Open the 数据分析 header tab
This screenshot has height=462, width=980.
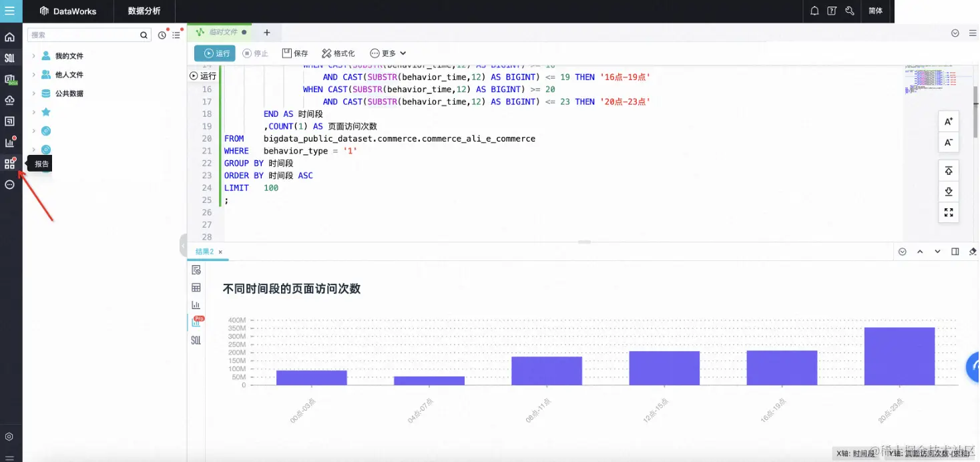pyautogui.click(x=144, y=11)
